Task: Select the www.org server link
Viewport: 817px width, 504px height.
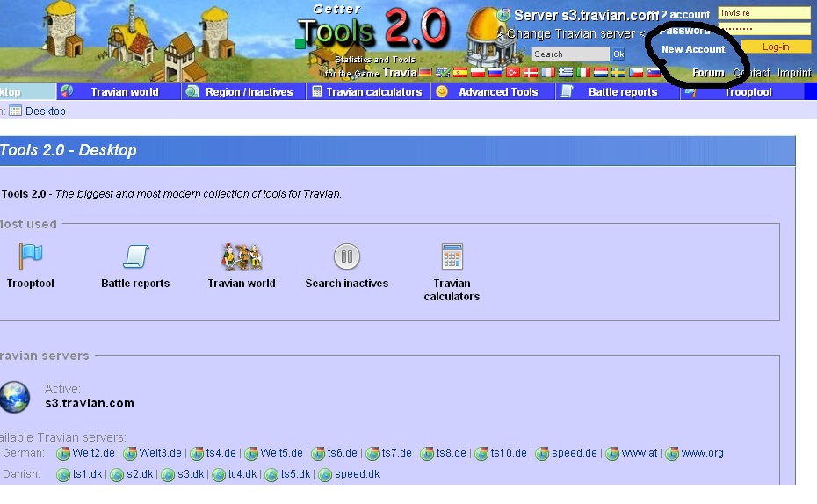Action: (x=703, y=453)
